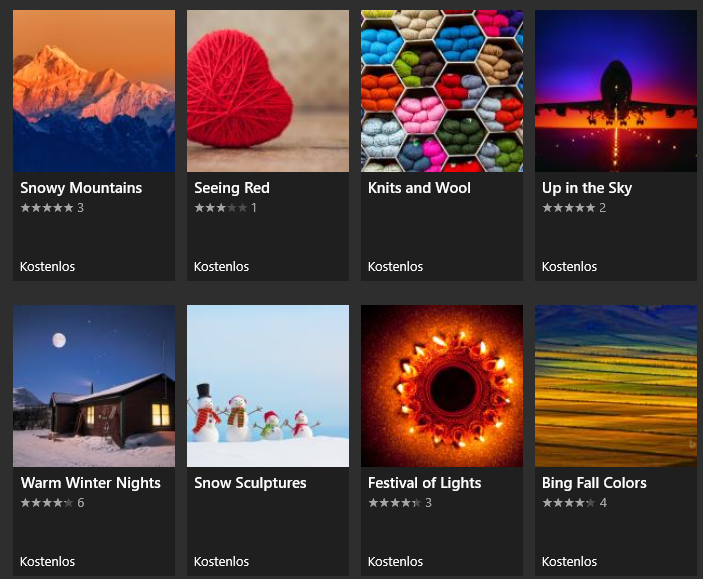Click the Seeing Red title

pos(232,188)
